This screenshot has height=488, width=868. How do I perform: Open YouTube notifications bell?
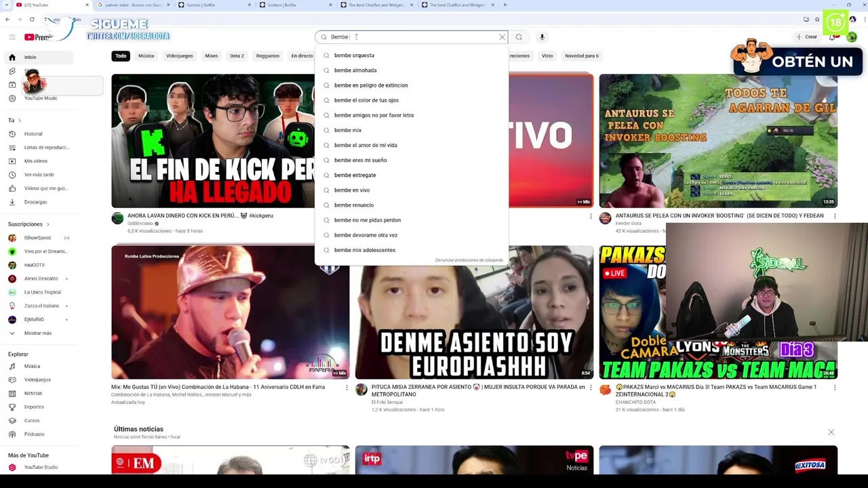[x=832, y=37]
